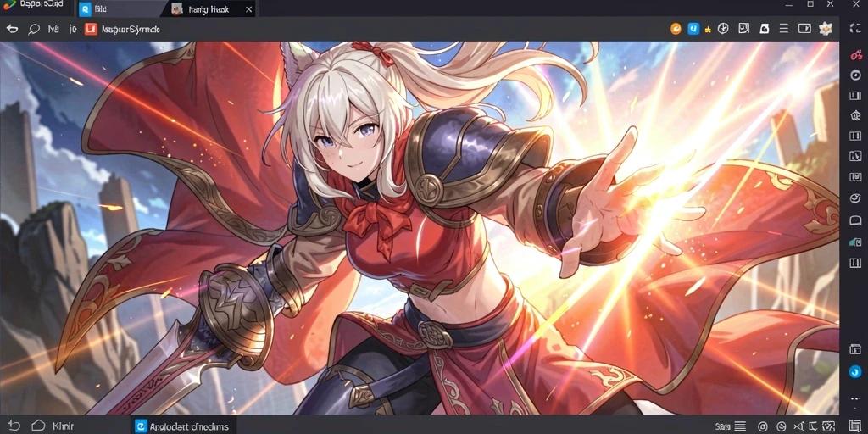Click the screen recorder rectangle icon in toolbar
Viewport: 868px width, 434px height.
(804, 29)
